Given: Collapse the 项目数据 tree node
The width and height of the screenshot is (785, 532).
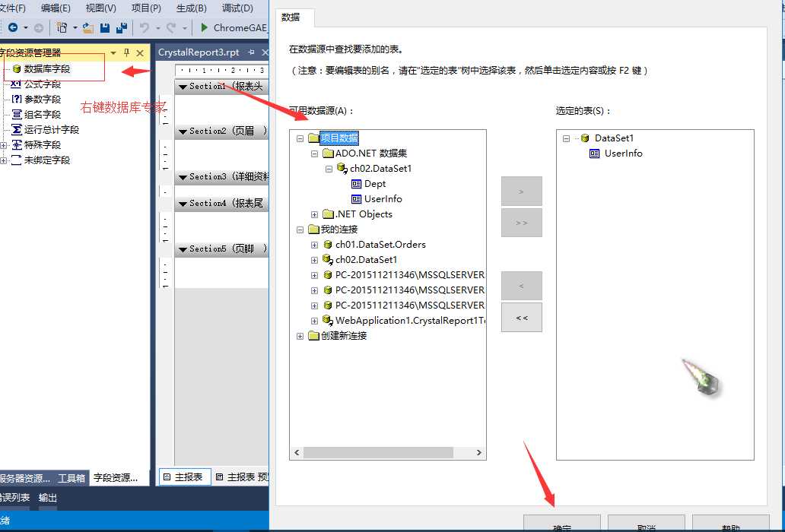Looking at the screenshot, I should [x=300, y=138].
